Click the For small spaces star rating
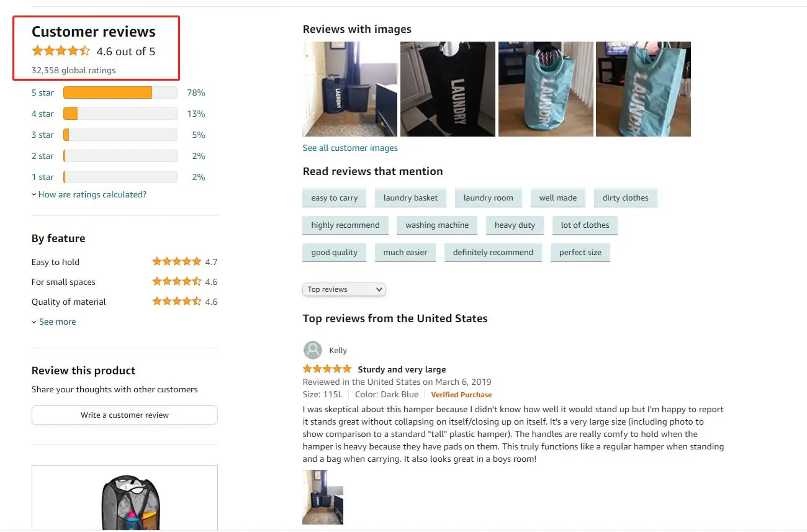Screen dimensions: 807x532 coord(177,282)
